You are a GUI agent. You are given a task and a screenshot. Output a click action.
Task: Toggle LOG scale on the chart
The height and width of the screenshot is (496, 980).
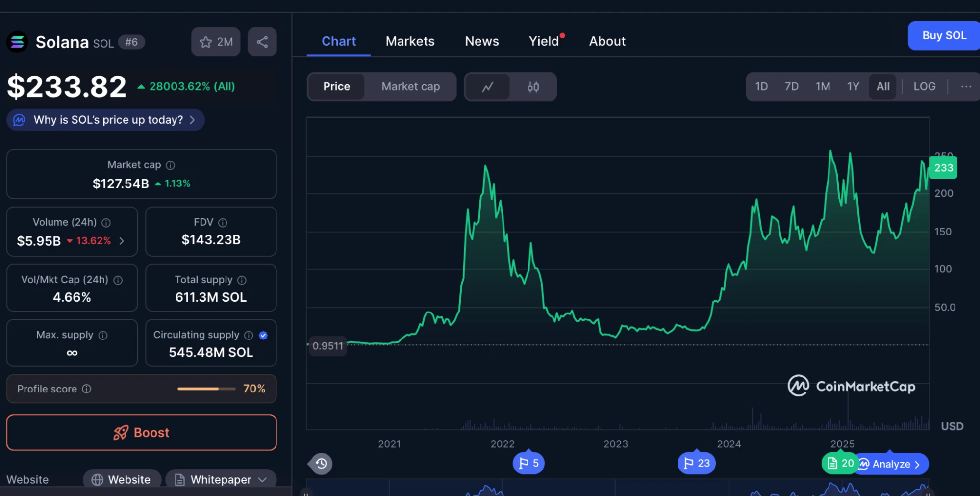[x=924, y=87]
